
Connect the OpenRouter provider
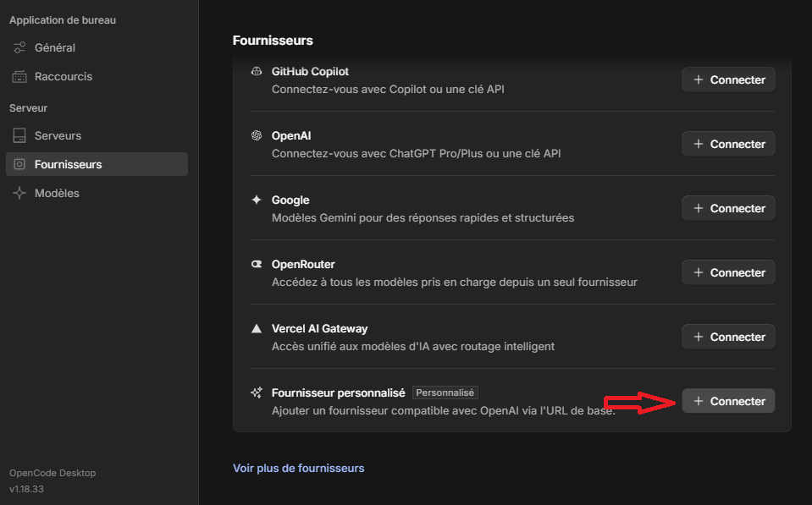728,272
